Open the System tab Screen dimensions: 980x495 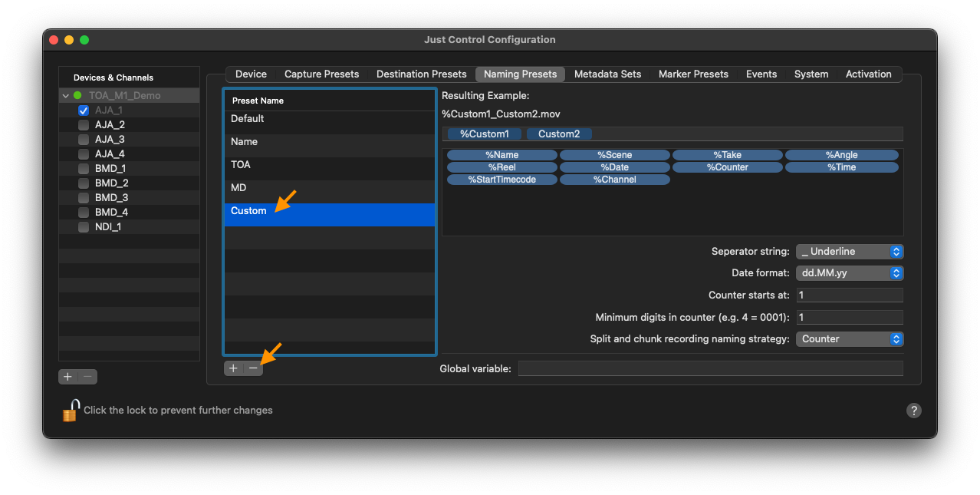click(811, 74)
